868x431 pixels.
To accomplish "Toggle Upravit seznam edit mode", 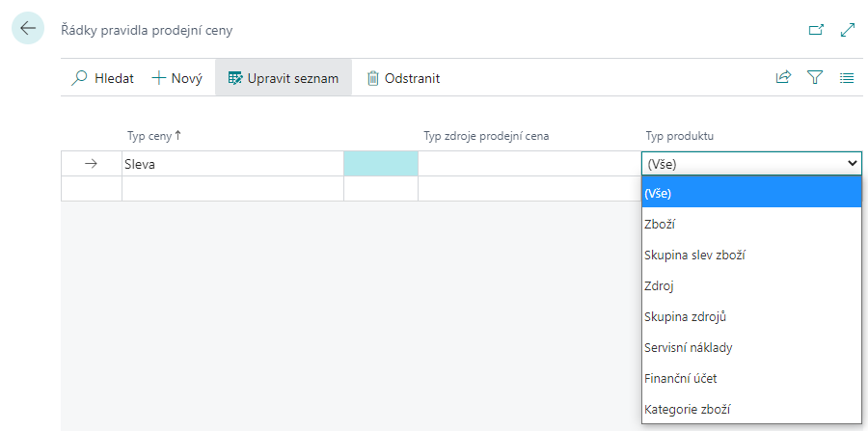I will click(283, 78).
